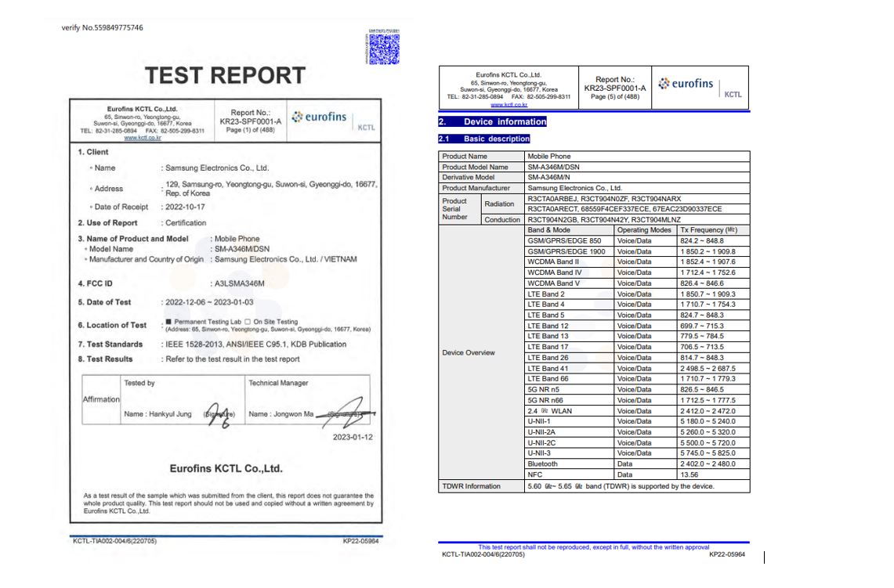The height and width of the screenshot is (588, 894).
Task: Click the '2.1 Basic description' heading
Action: pyautogui.click(x=484, y=139)
